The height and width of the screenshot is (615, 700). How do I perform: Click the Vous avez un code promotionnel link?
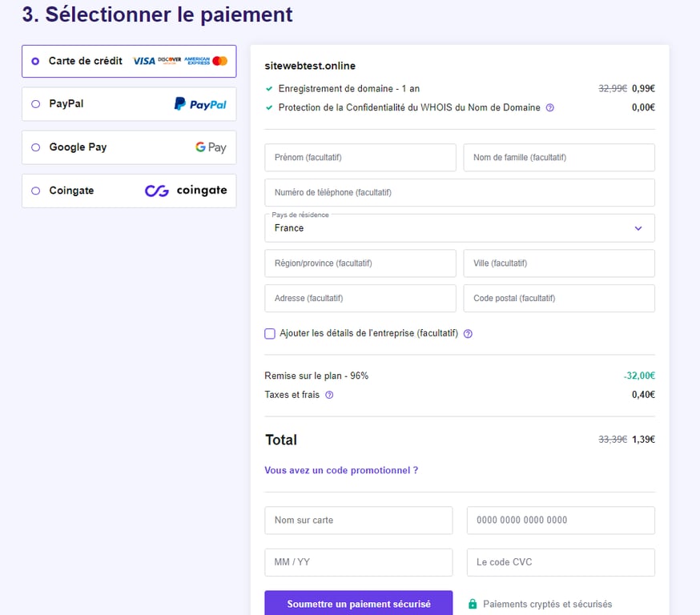click(x=340, y=471)
